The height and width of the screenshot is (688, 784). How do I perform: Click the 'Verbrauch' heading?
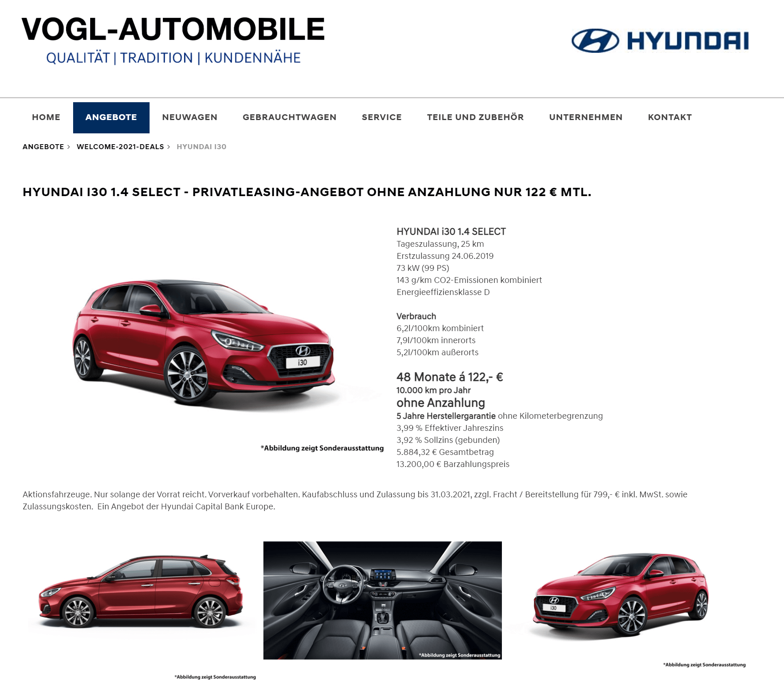416,316
